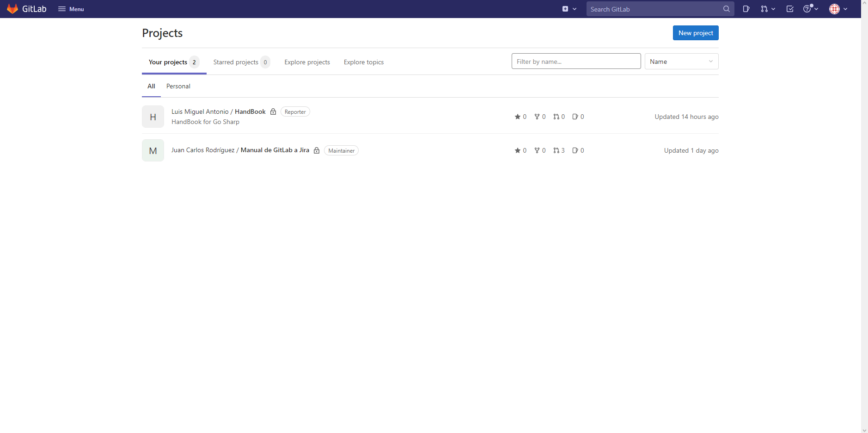
Task: Click the private lock icon beside HandBook
Action: pos(273,111)
